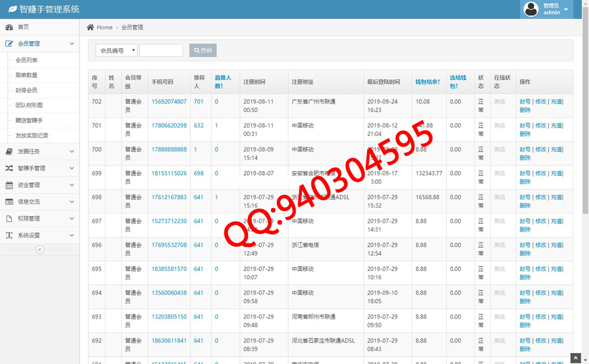Image resolution: width=589 pixels, height=364 pixels.
Task: Click the dashboard icon beside 首页
Action: [9, 27]
